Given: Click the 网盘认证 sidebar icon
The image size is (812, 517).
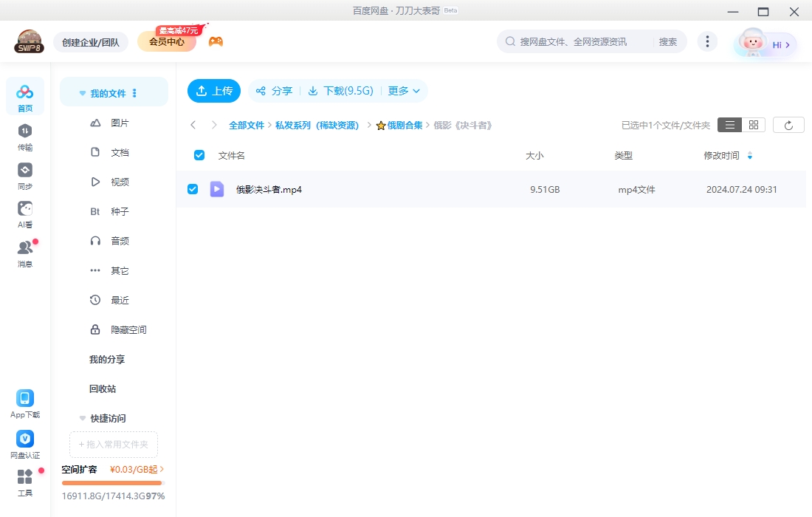Looking at the screenshot, I should (24, 443).
